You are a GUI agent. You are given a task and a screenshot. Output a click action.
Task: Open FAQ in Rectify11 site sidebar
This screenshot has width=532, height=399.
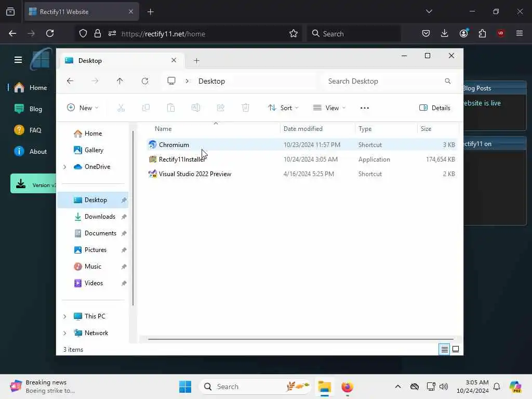pyautogui.click(x=28, y=130)
